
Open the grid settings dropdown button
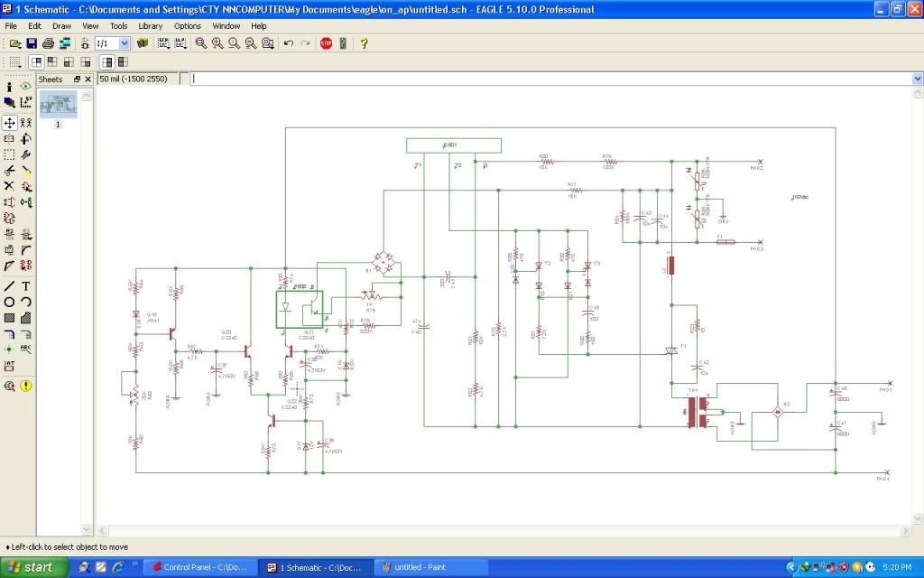tap(14, 62)
